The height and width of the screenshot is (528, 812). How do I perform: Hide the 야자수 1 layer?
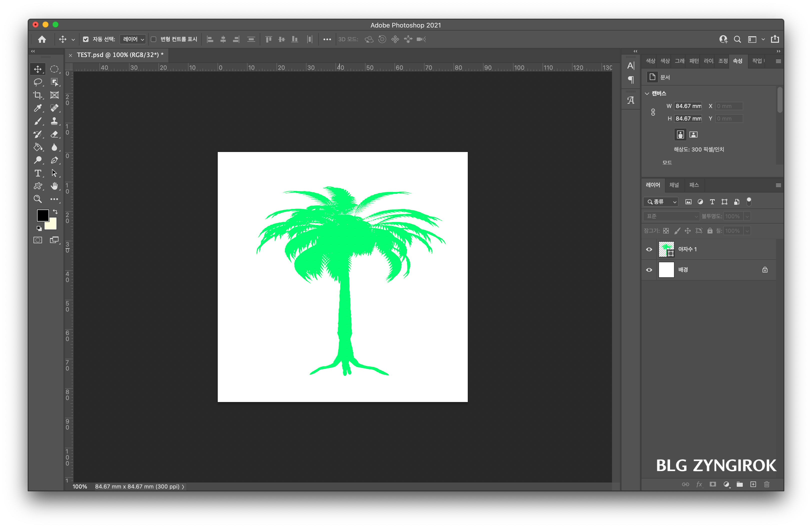[649, 249]
